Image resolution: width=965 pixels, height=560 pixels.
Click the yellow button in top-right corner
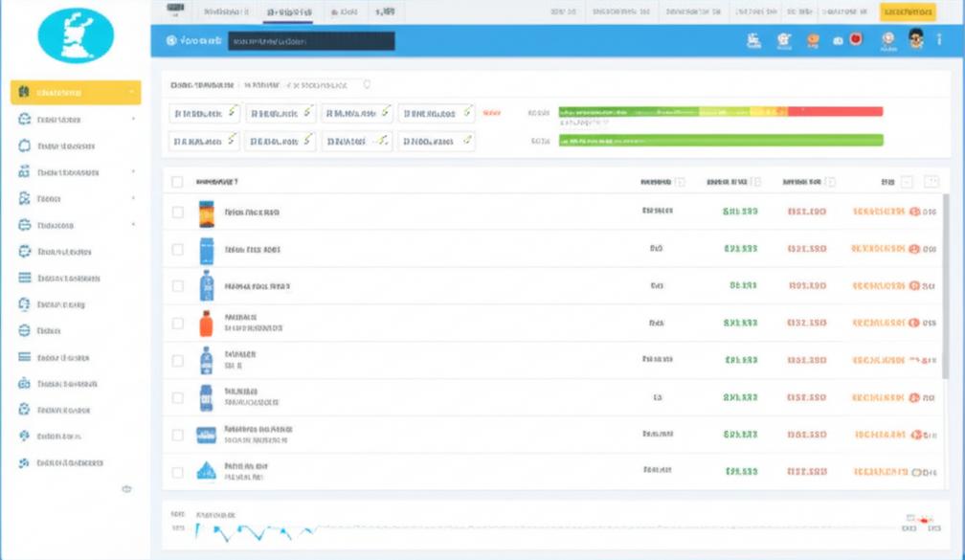[908, 11]
